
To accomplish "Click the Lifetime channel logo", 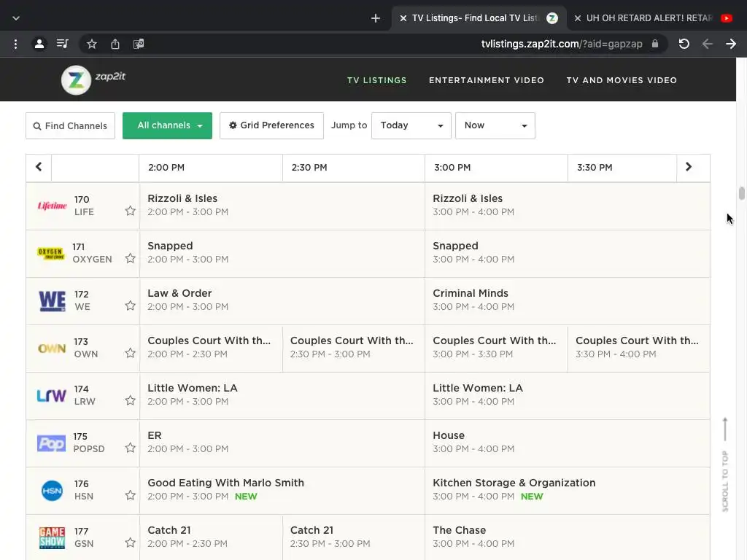I will [x=52, y=206].
